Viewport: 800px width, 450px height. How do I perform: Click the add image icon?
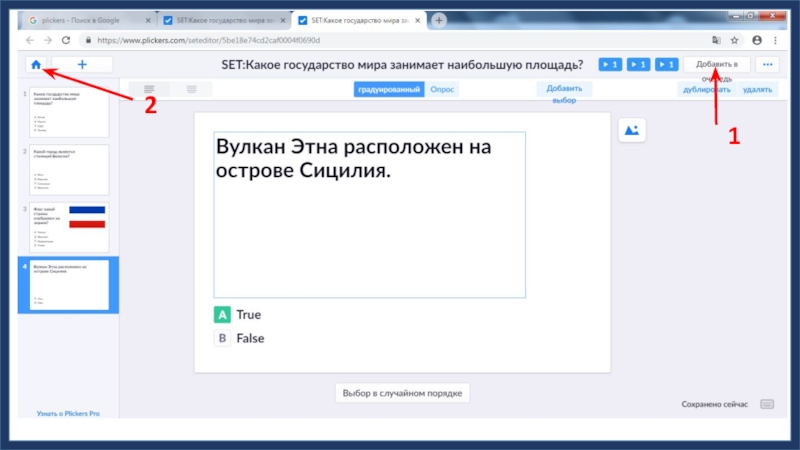click(632, 130)
